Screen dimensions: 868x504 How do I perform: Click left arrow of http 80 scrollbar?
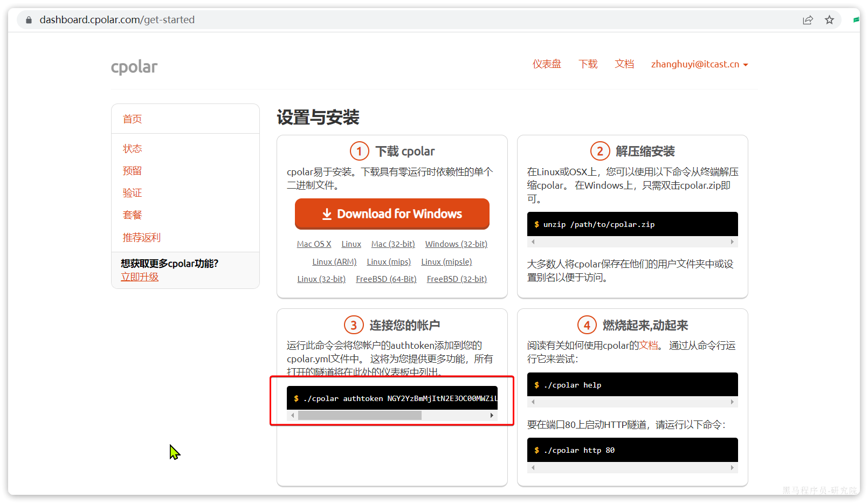533,468
